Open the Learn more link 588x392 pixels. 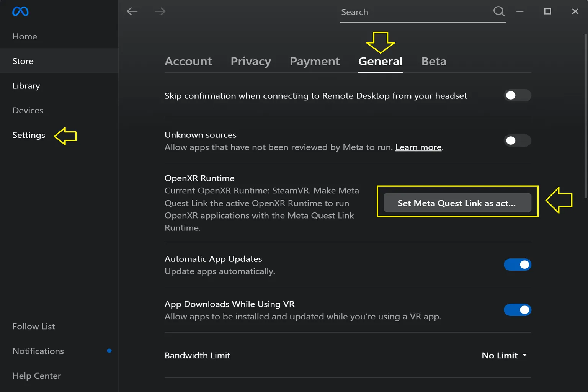[x=418, y=147]
